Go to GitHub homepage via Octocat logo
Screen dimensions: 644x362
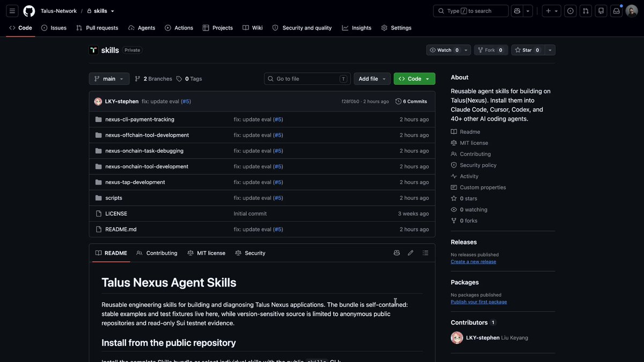click(29, 11)
